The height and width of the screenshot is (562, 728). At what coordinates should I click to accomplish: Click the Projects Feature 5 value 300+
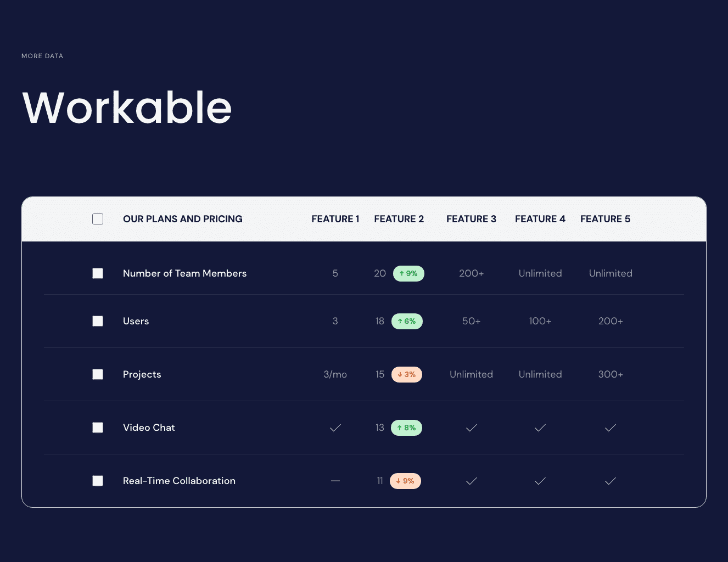(611, 374)
